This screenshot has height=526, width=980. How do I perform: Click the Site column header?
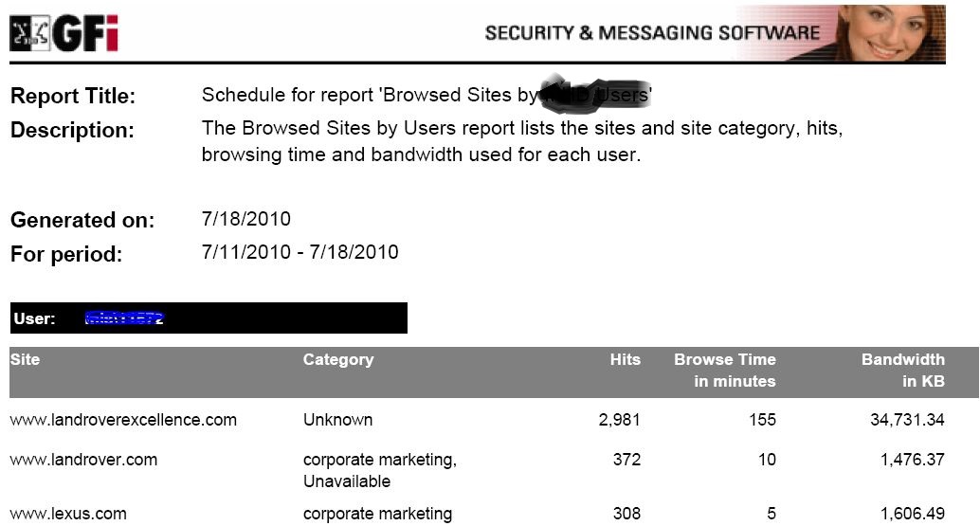point(26,359)
